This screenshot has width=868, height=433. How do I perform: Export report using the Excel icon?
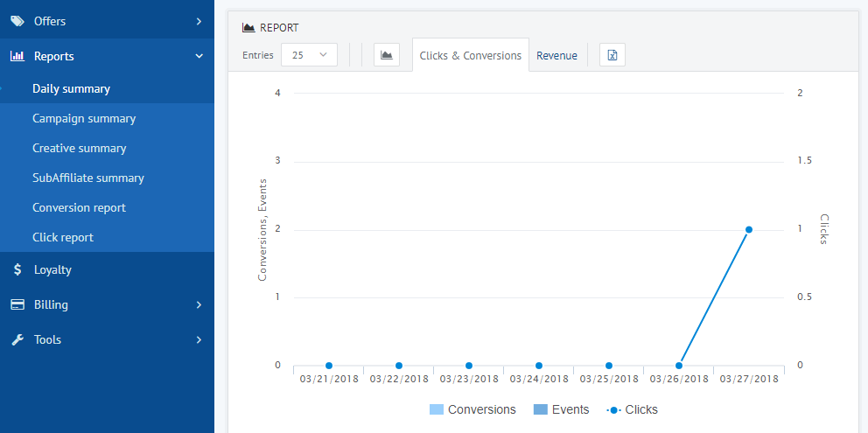[x=612, y=55]
